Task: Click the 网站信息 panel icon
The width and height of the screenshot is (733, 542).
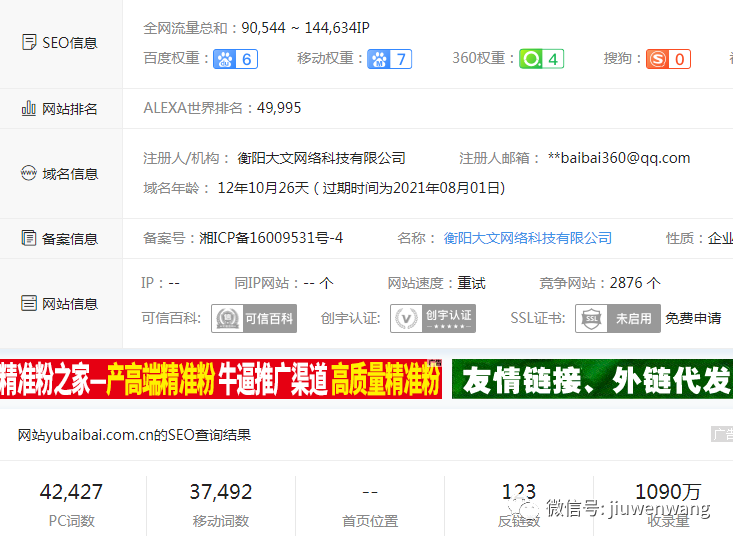Action: [x=29, y=303]
